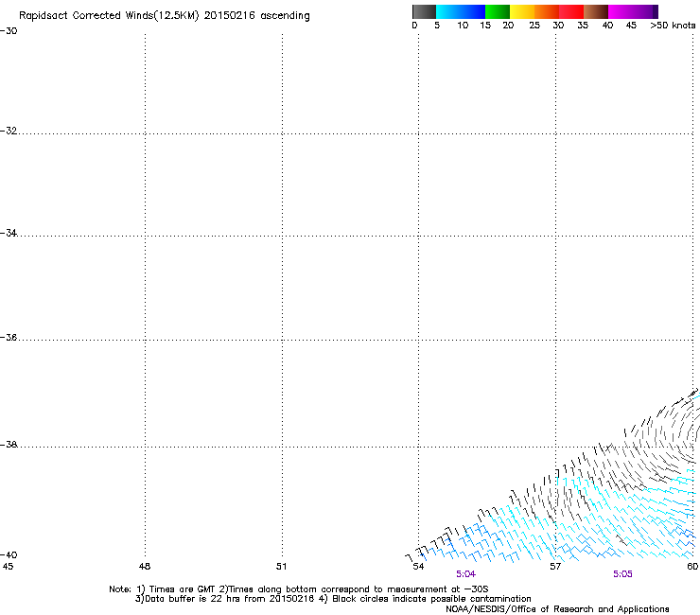Image resolution: width=700 pixels, height=615 pixels.
Task: Click the '-32' latitude axis label
Action: pos(9,131)
